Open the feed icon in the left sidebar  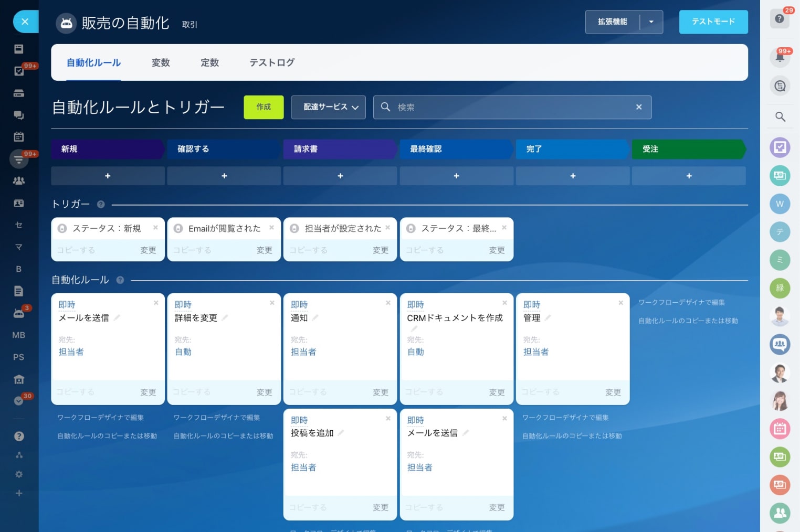[x=19, y=49]
